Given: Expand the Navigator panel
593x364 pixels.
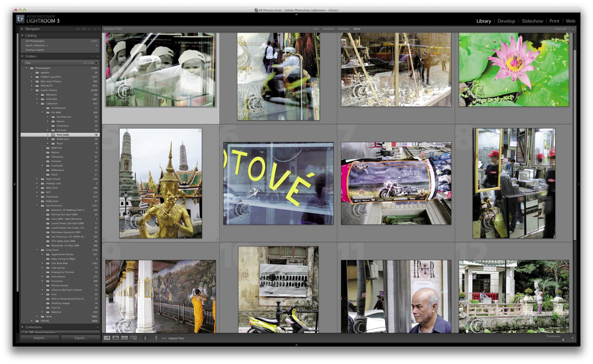Looking at the screenshot, I should click(22, 29).
